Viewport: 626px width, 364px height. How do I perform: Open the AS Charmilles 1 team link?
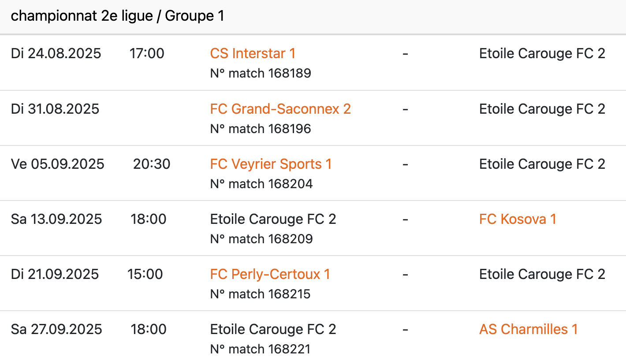click(x=528, y=329)
